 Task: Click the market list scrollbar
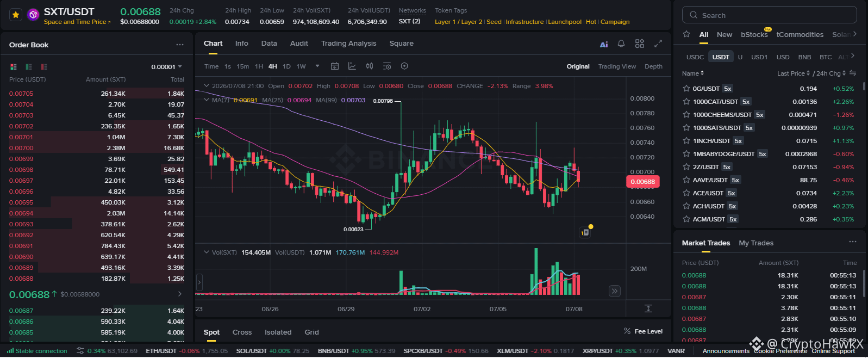(864, 85)
